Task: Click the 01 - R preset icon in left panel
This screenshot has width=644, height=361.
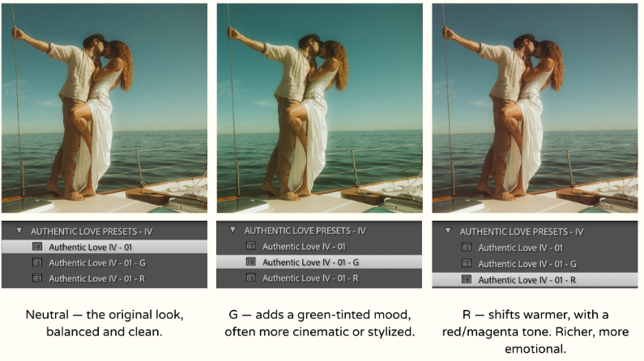Action: (36, 278)
